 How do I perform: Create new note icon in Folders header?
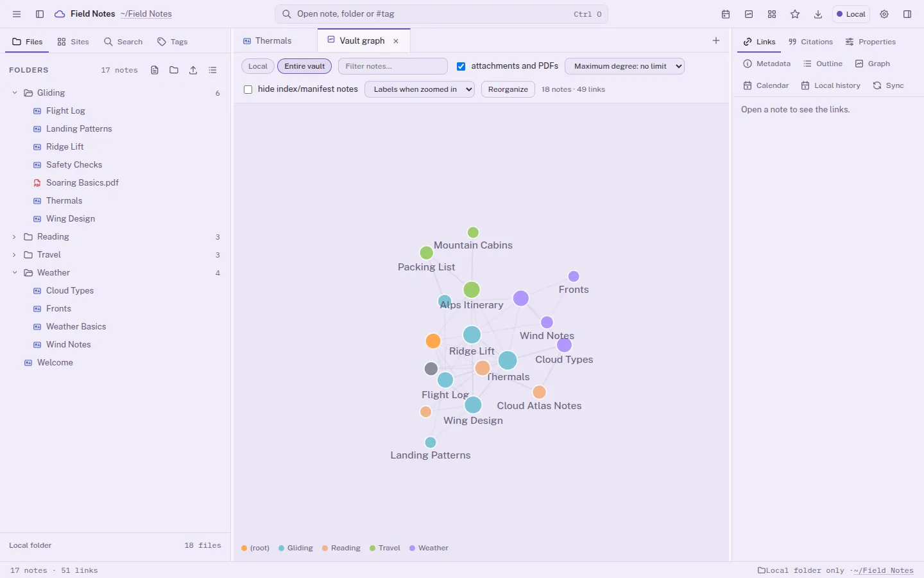tap(155, 70)
